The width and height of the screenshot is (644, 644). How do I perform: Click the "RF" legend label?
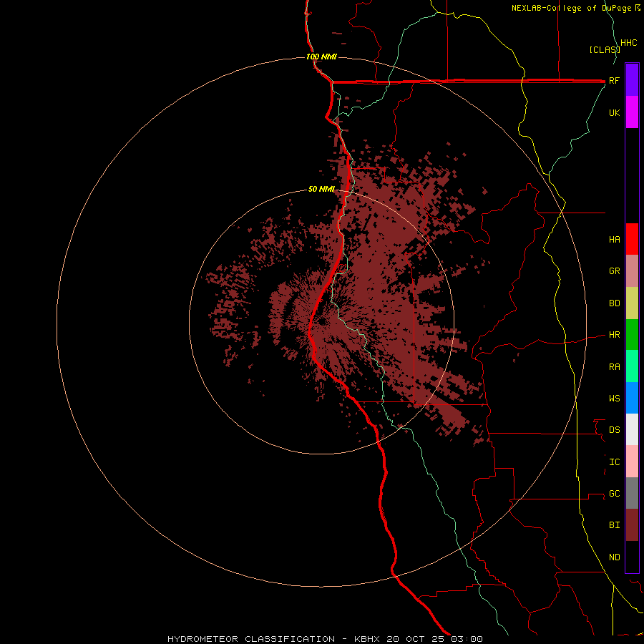614,80
